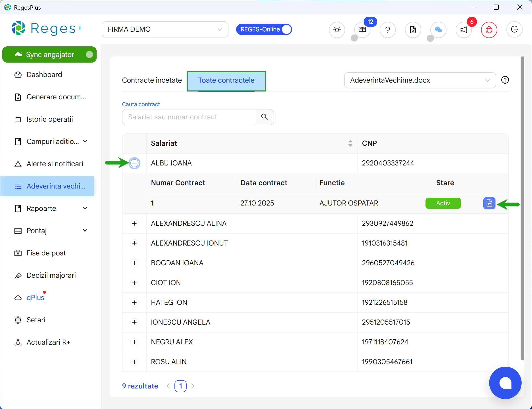
Task: Click the notification badge showing 6
Action: click(472, 22)
